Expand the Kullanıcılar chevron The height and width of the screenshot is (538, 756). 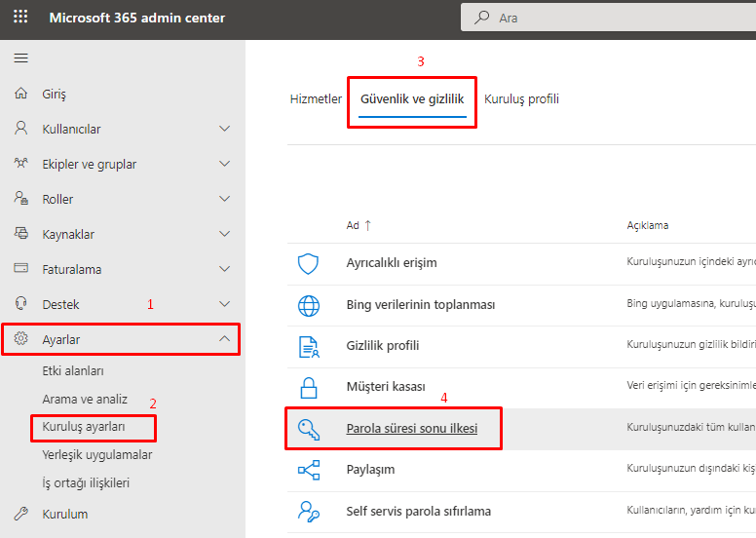tap(225, 130)
